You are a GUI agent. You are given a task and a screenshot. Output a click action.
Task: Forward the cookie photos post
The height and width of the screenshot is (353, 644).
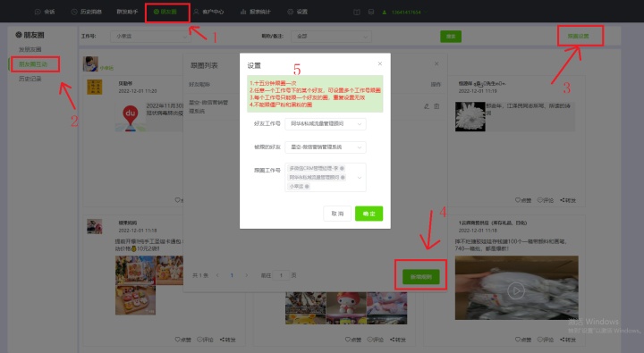pyautogui.click(x=227, y=340)
